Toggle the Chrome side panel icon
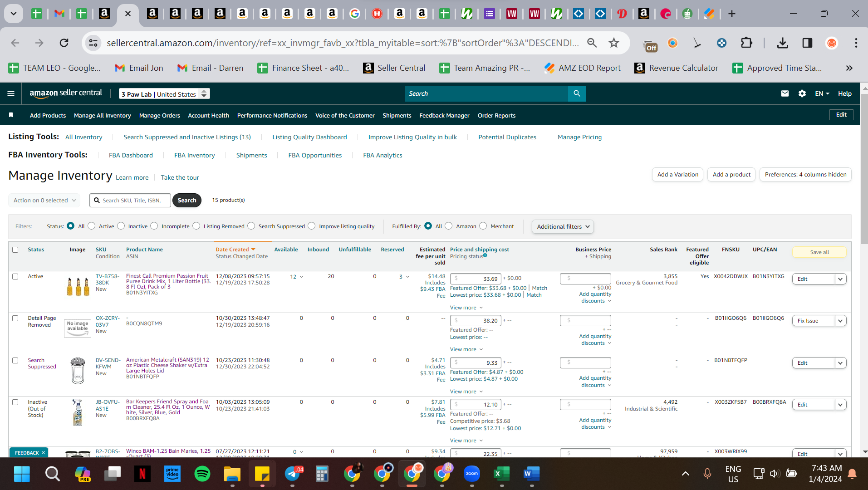868x490 pixels. point(807,43)
